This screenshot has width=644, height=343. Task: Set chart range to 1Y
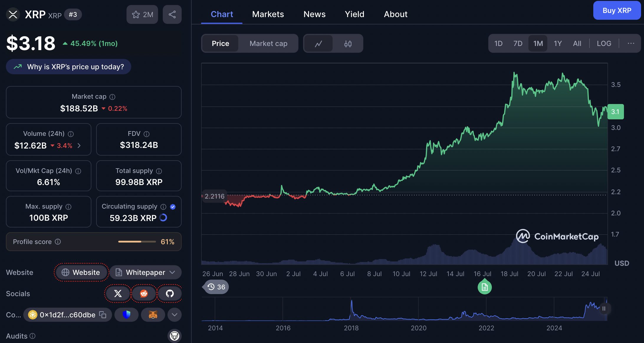point(558,44)
